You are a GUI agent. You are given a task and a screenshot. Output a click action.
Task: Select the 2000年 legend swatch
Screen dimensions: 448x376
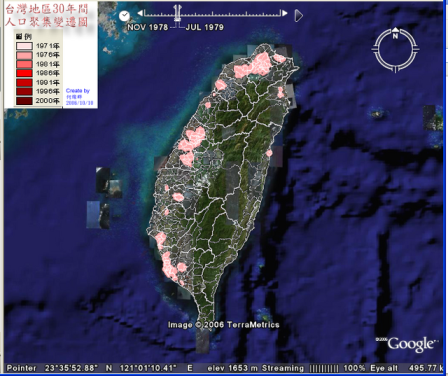(x=24, y=100)
